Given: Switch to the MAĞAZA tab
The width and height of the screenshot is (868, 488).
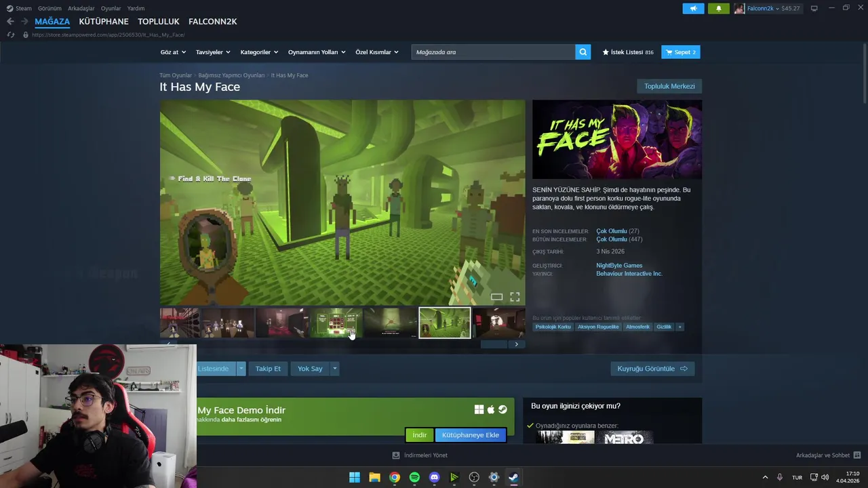Looking at the screenshot, I should [52, 22].
